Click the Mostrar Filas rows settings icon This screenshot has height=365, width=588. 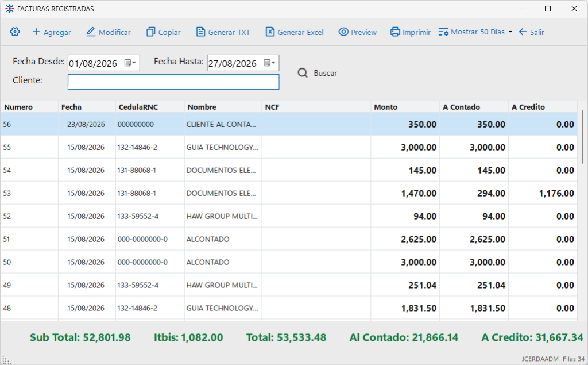tap(443, 32)
